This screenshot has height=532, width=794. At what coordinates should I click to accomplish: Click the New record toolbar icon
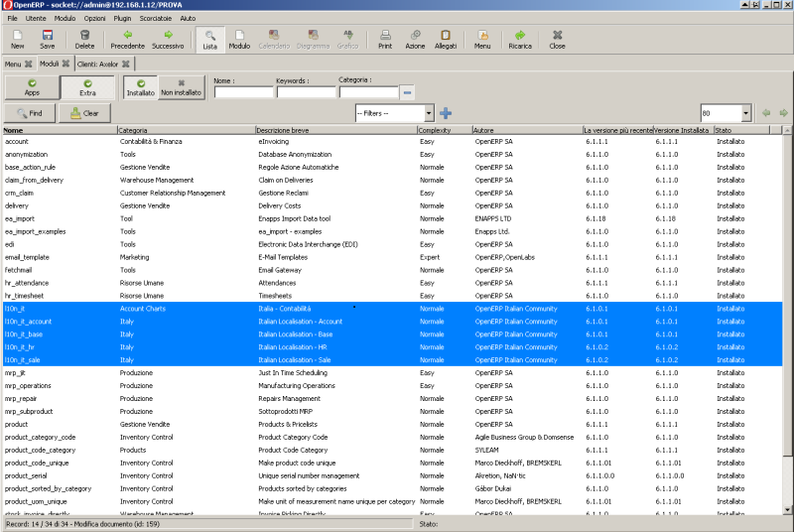coord(18,40)
